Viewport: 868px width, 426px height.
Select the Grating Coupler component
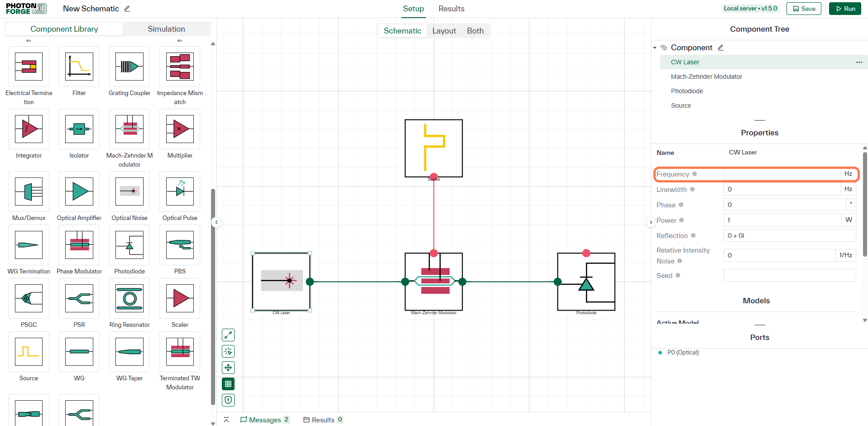[129, 67]
